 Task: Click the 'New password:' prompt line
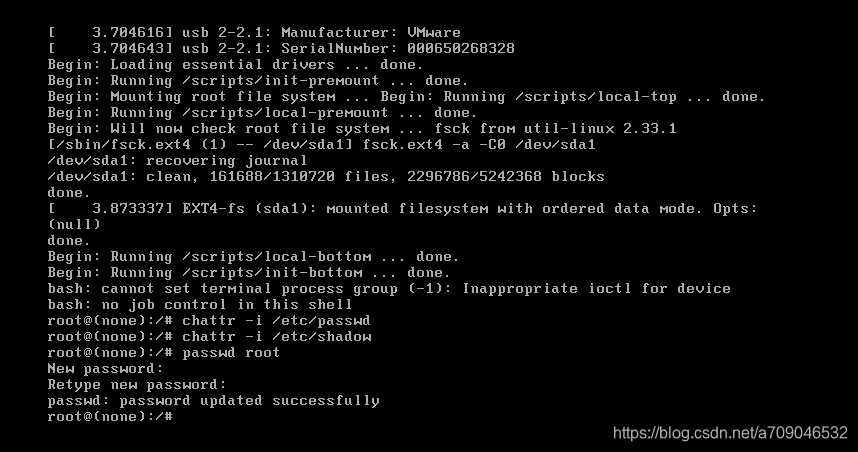(x=106, y=368)
